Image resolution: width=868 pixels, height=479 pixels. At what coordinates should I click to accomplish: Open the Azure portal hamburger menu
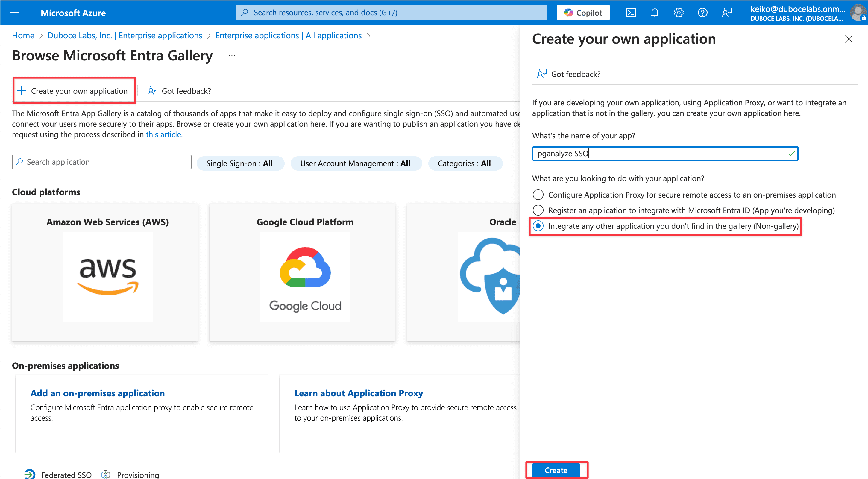[x=14, y=13]
